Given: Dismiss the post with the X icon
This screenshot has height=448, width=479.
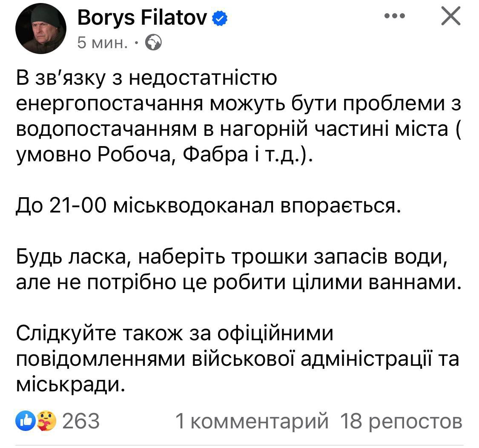Looking at the screenshot, I should (x=450, y=17).
